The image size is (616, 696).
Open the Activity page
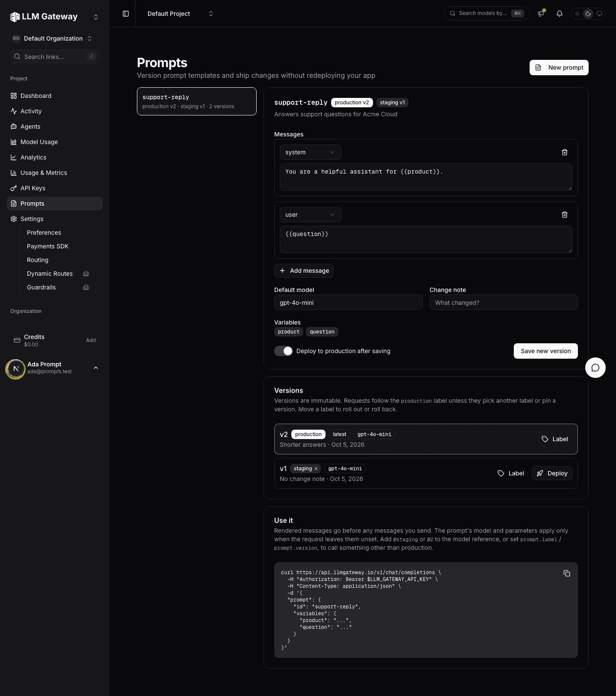tap(55, 111)
